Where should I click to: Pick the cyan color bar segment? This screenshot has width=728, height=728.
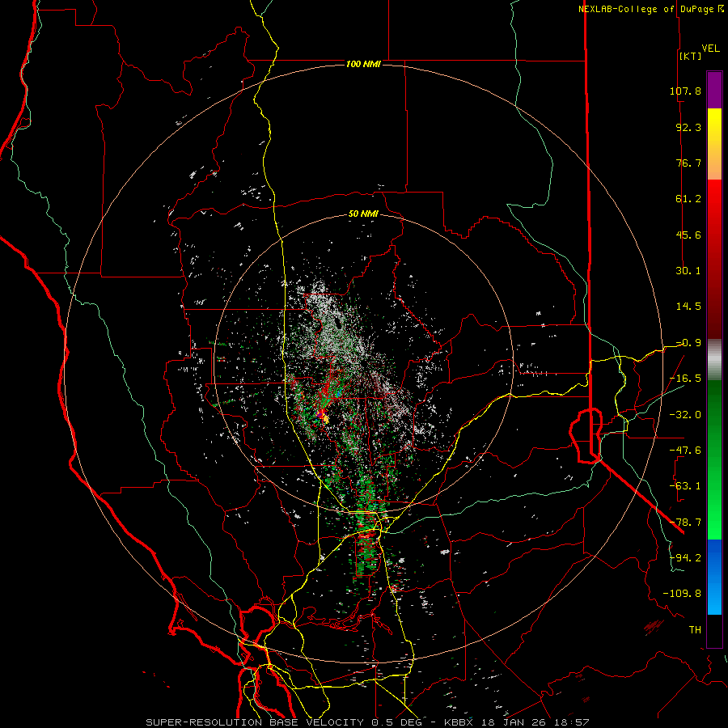(714, 599)
